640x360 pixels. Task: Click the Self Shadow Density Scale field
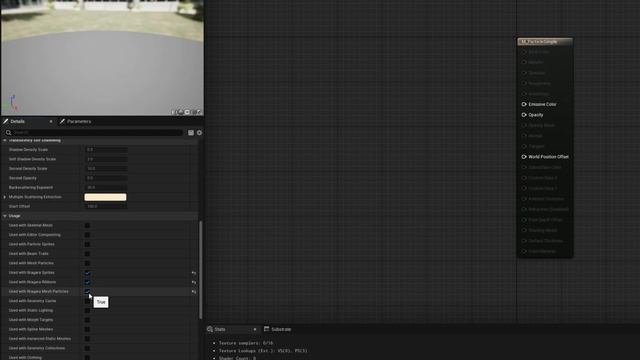point(106,159)
